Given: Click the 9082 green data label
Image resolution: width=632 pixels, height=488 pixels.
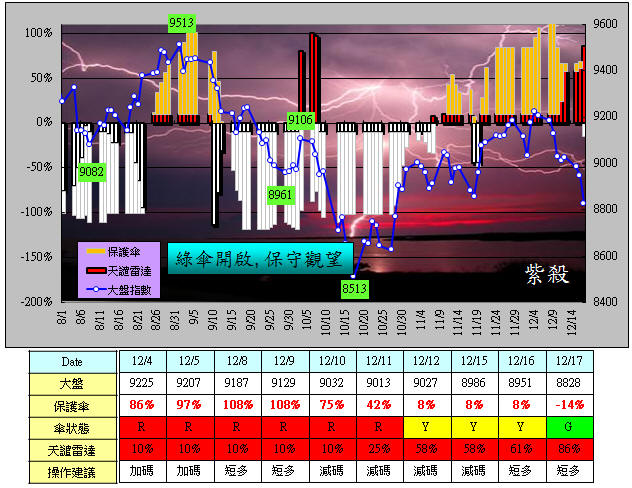Looking at the screenshot, I should (92, 171).
